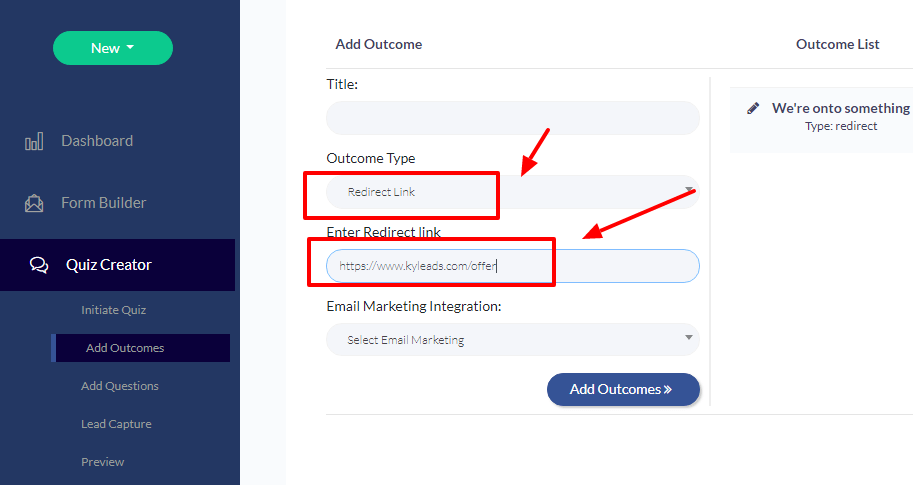The height and width of the screenshot is (485, 913).
Task: Expand the Outcome Type dropdown
Action: coord(512,192)
